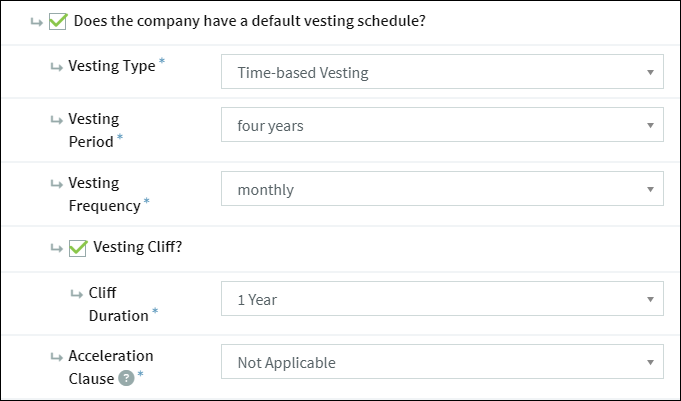Click the indent arrow next to Acceleration Clause

(56, 357)
